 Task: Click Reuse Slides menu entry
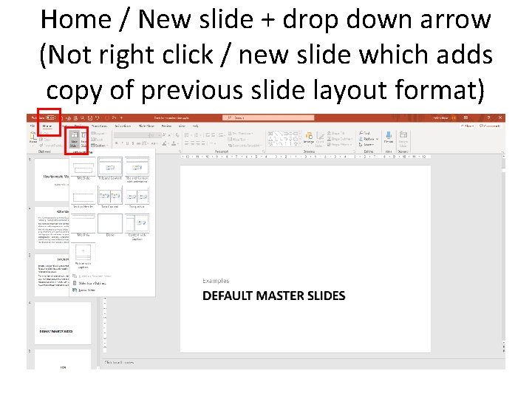pyautogui.click(x=84, y=290)
